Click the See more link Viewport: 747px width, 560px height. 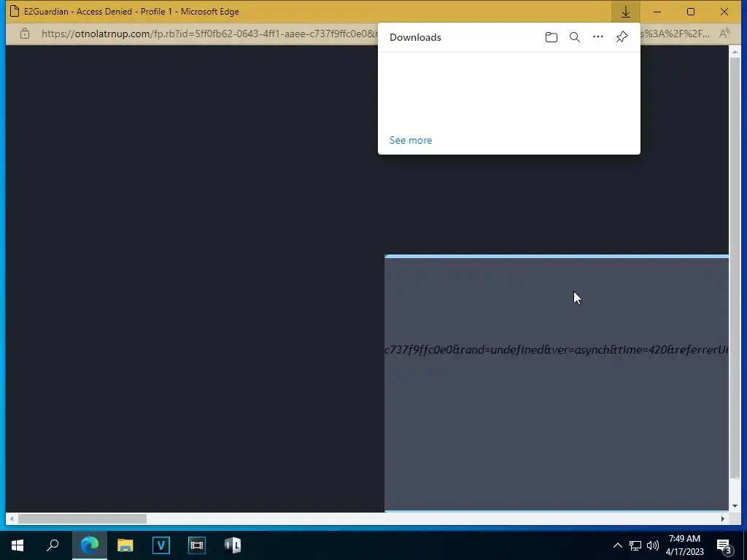tap(411, 140)
